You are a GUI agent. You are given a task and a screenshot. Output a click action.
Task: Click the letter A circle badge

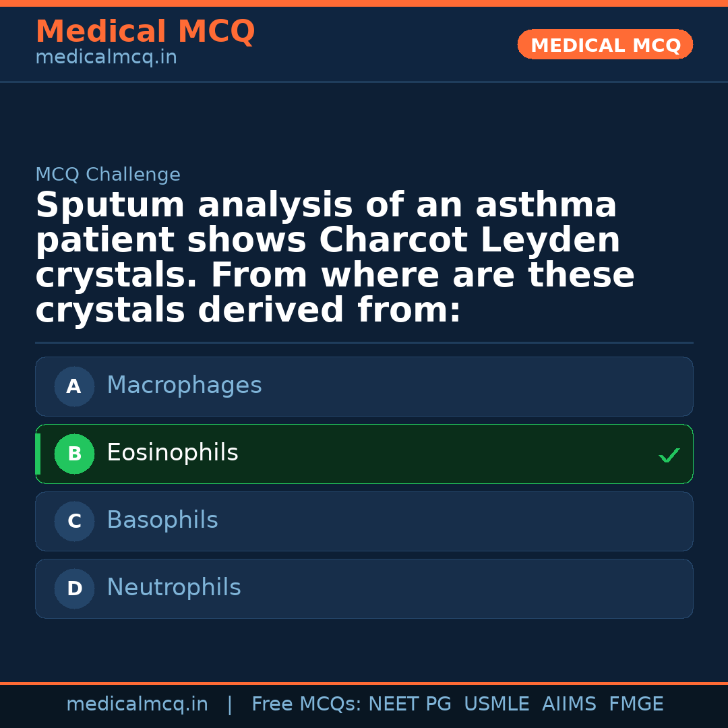coord(74,387)
